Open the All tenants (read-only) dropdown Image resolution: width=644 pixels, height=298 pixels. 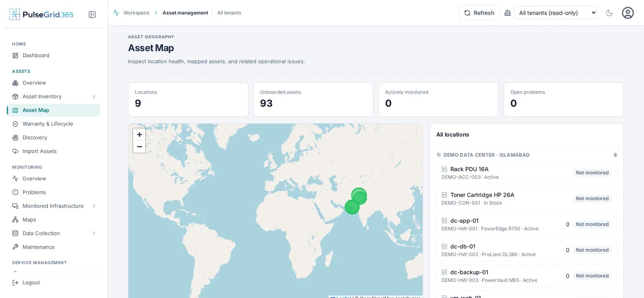[555, 13]
